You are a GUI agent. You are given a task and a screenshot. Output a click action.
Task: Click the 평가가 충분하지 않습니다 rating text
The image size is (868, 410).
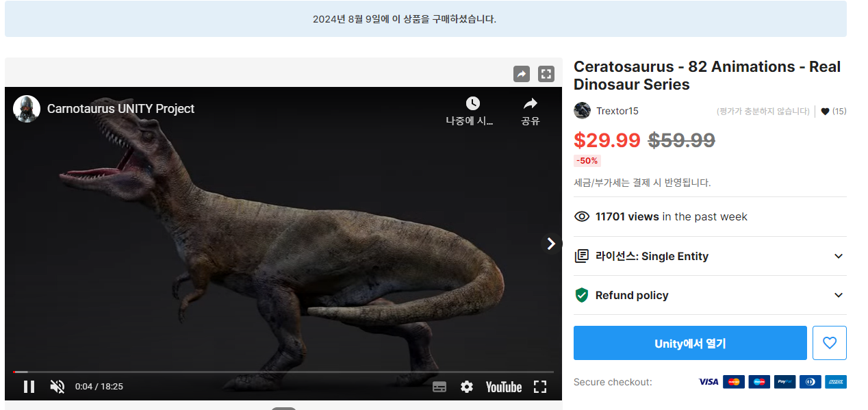point(763,112)
